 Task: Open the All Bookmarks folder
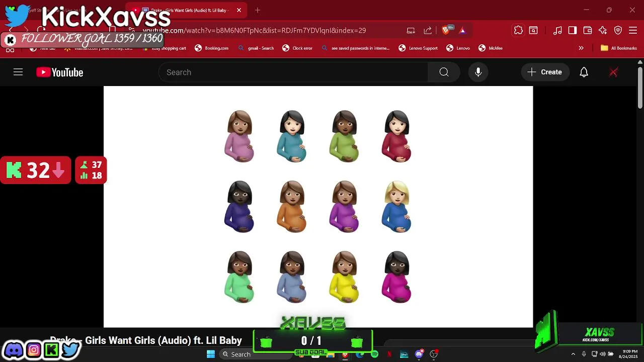[619, 48]
